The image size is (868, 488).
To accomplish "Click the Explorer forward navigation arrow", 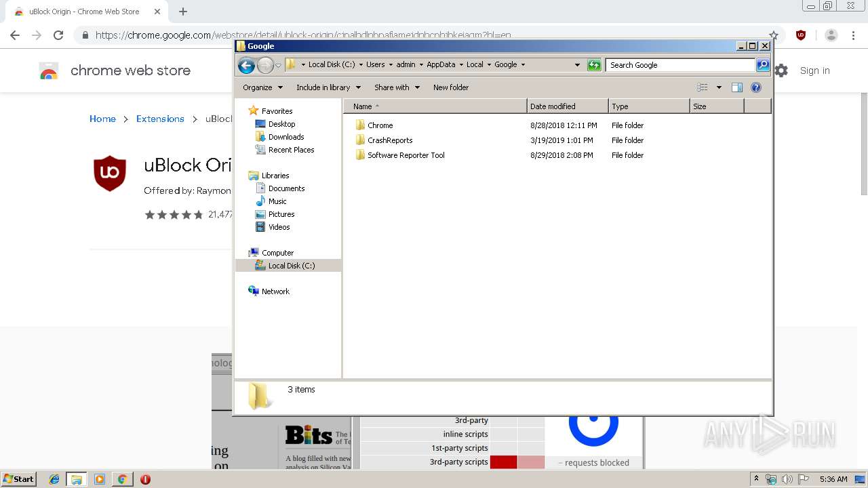I will coord(265,65).
